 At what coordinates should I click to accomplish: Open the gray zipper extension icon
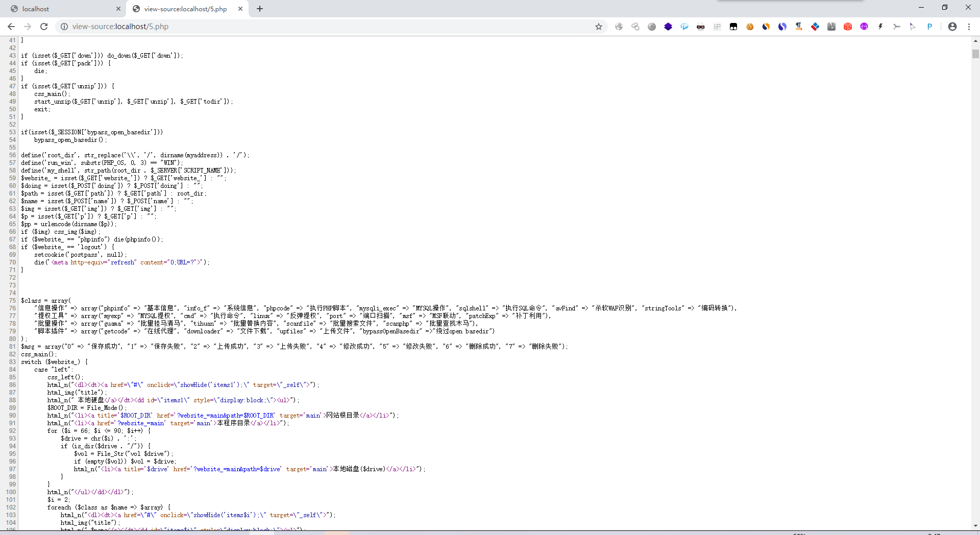click(x=831, y=27)
